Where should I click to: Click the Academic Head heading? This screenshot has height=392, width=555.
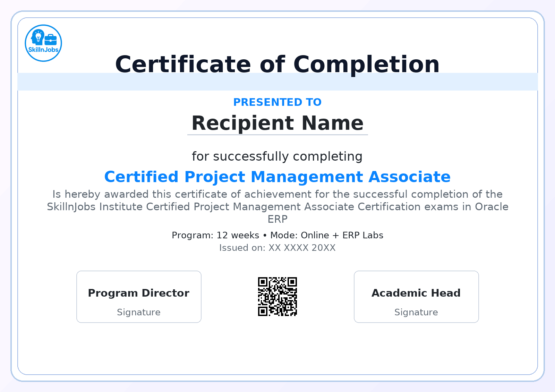pyautogui.click(x=416, y=293)
